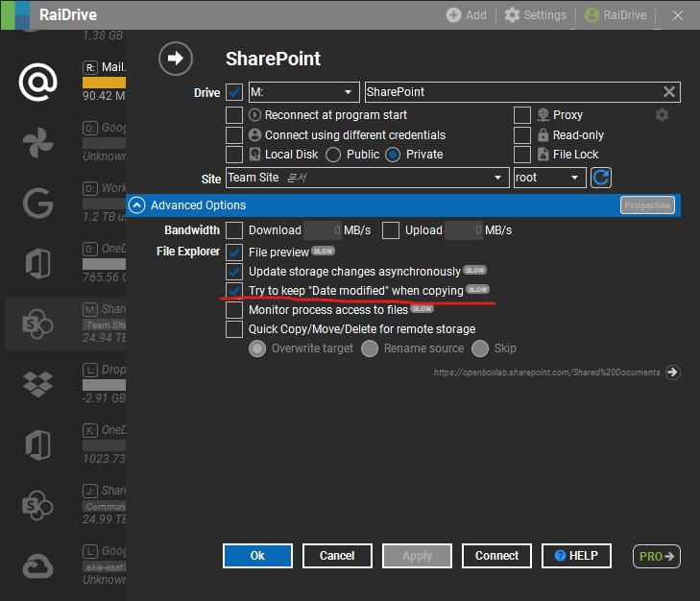Screen dimensions: 700x601
Task: Open Settings in the top bar
Action: point(535,15)
